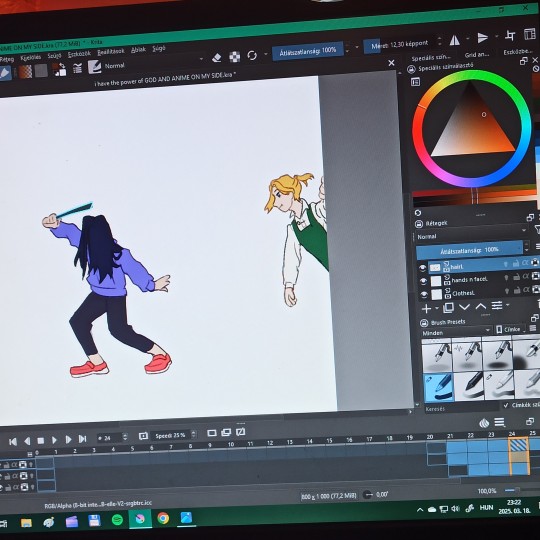Open the Súgó menu

pyautogui.click(x=159, y=49)
